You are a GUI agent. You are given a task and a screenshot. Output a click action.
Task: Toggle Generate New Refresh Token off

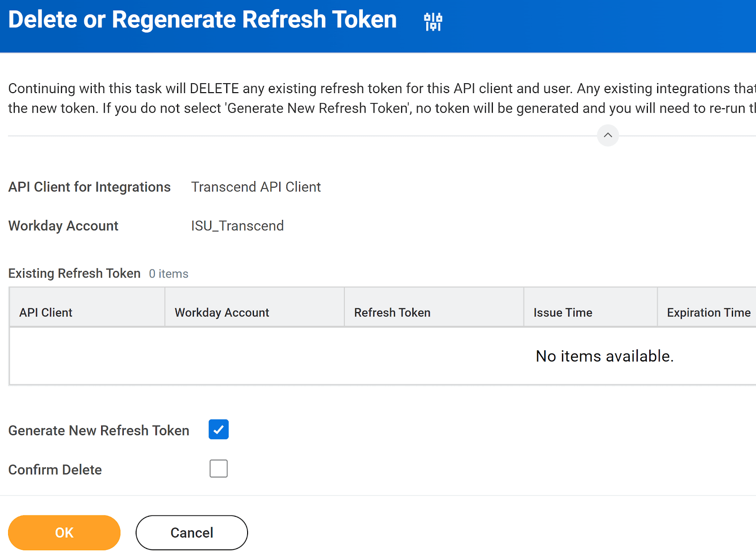click(218, 429)
